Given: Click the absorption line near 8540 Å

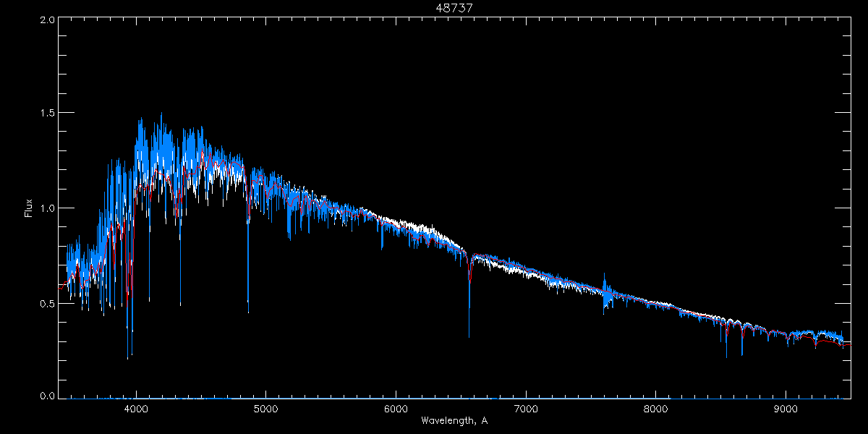Looking at the screenshot, I should click(726, 347).
